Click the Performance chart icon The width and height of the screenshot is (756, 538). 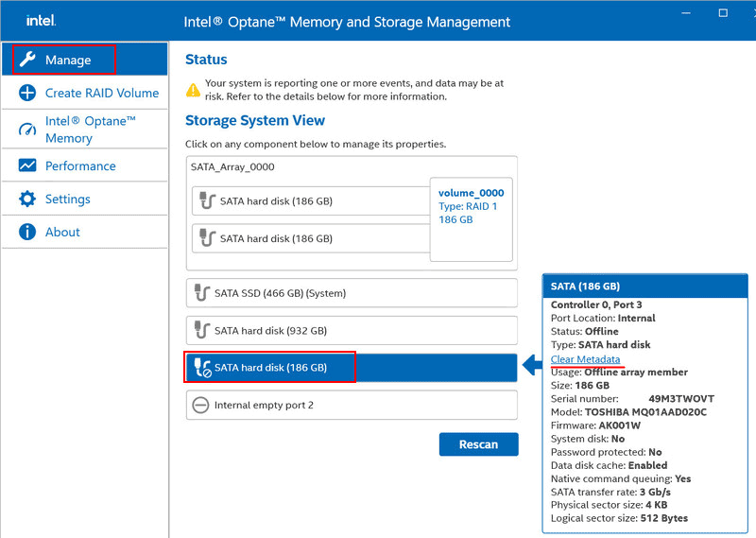click(x=27, y=165)
